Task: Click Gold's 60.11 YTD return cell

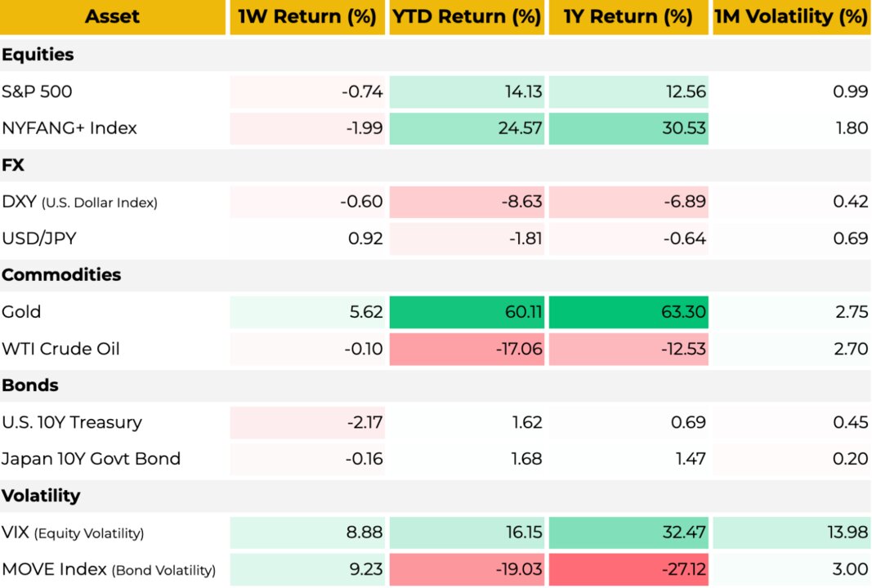Action: 467,312
